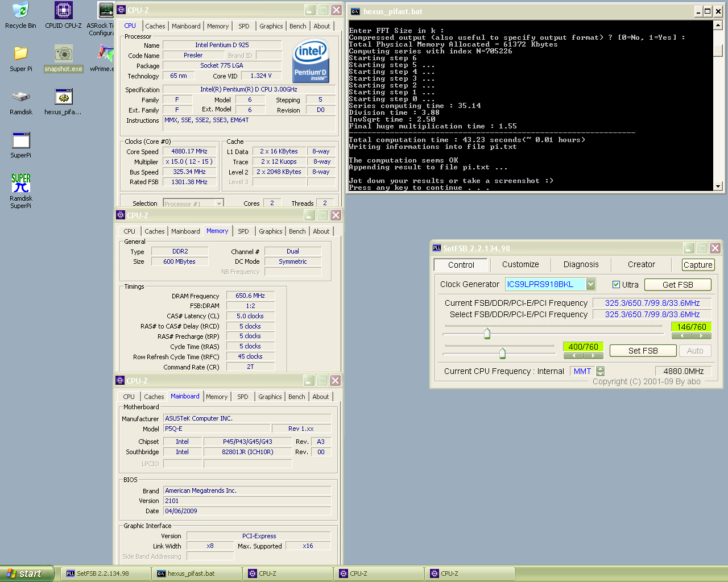Toggle the Ultra checkbox in SetFSB
The height and width of the screenshot is (582, 728).
[x=616, y=285]
